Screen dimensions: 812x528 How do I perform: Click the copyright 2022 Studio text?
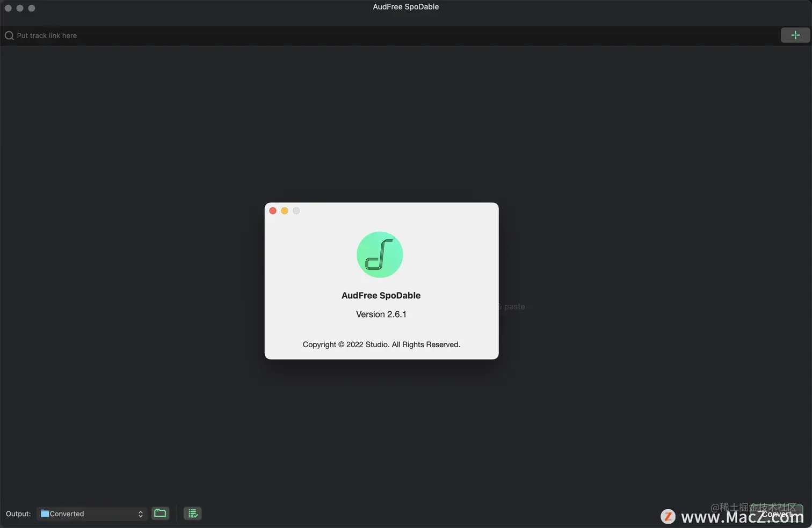[x=381, y=344]
